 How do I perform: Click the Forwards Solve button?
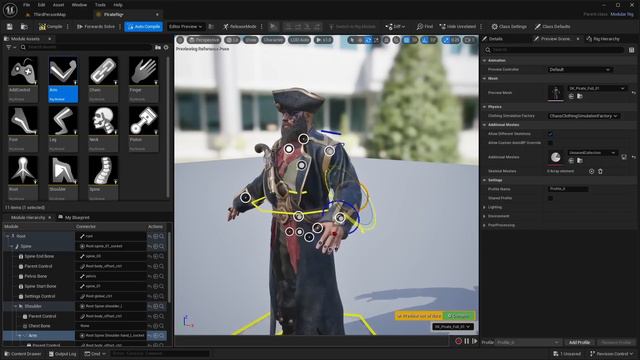click(x=96, y=27)
